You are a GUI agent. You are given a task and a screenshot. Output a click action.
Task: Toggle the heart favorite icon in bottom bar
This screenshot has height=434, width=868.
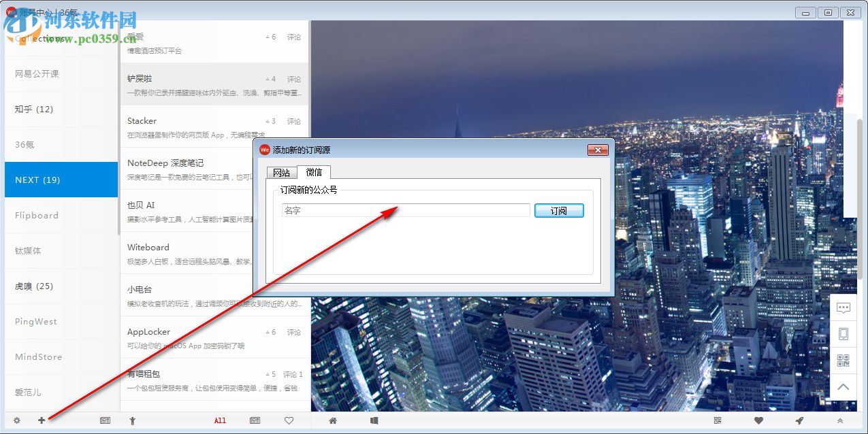289,420
